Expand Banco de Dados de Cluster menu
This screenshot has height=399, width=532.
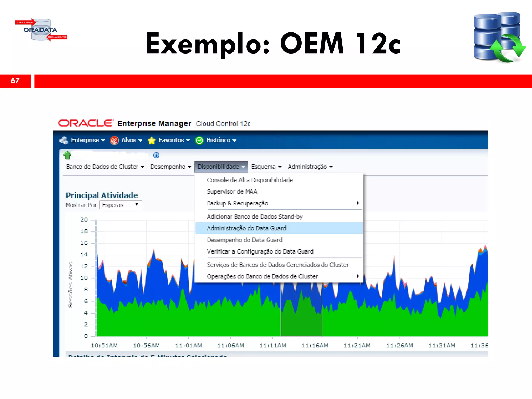pos(105,167)
